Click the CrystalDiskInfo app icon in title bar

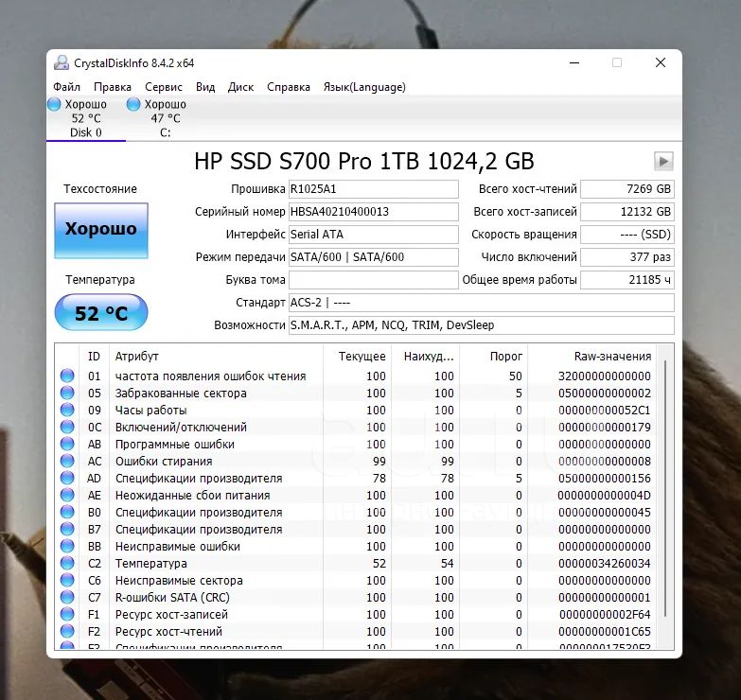[x=62, y=62]
